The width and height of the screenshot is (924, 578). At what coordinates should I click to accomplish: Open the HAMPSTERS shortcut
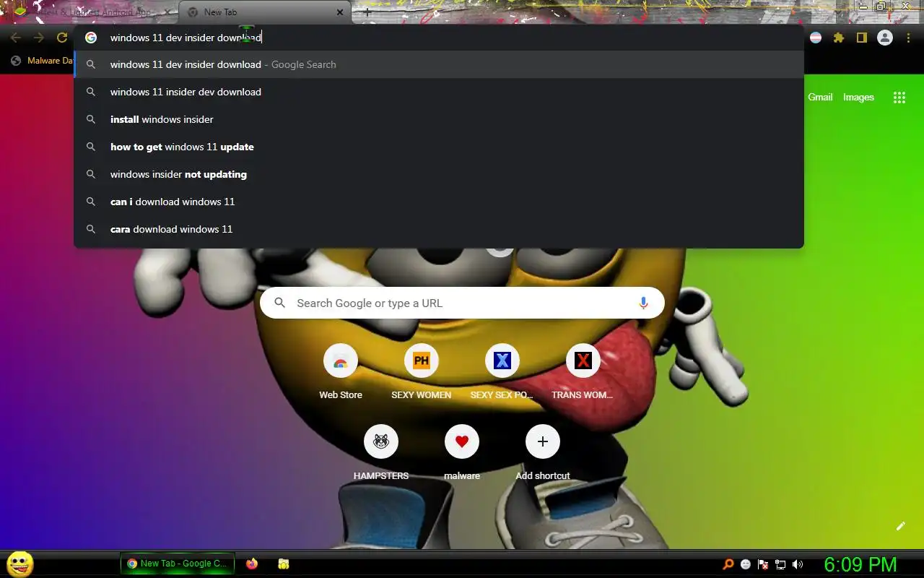coord(381,453)
